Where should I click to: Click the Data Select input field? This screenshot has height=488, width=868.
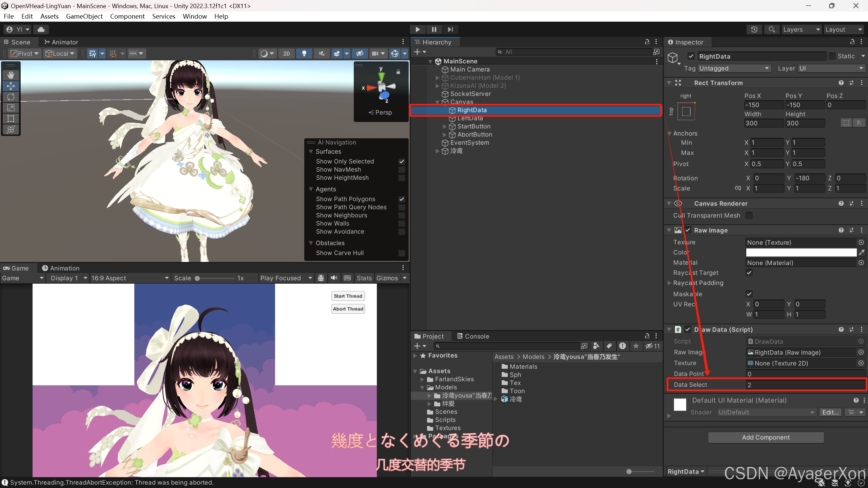click(x=805, y=385)
